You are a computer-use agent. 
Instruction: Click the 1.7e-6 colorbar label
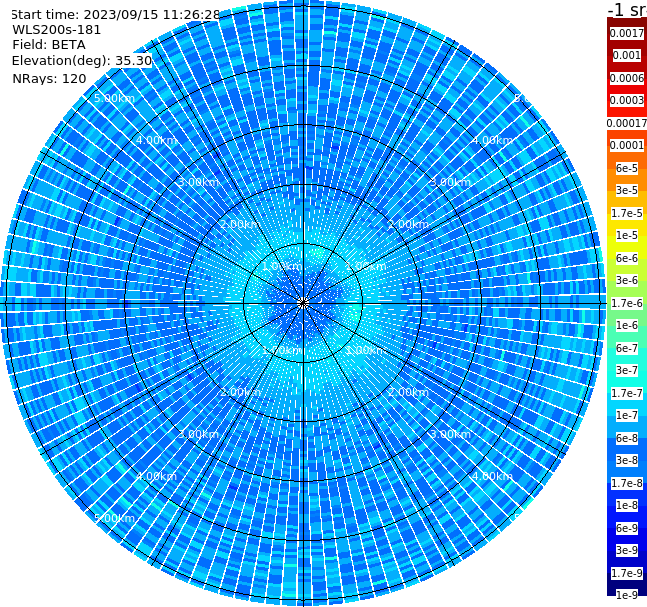[x=627, y=303]
